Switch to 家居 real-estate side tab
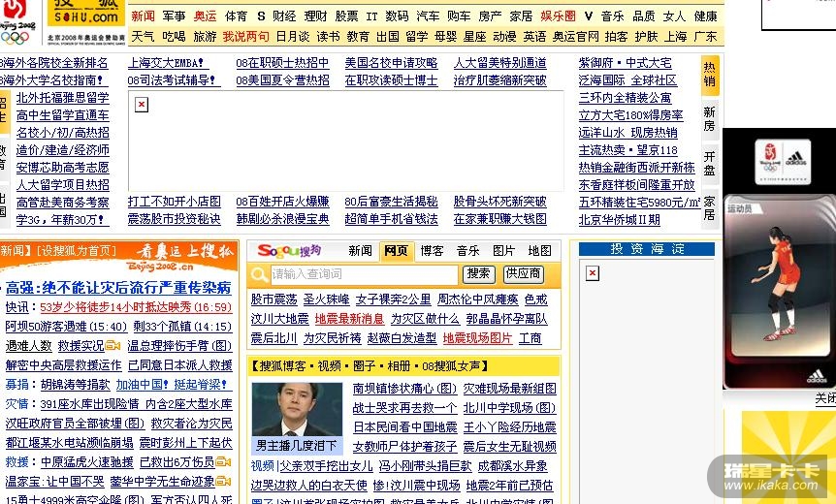This screenshot has width=836, height=504. coord(710,208)
